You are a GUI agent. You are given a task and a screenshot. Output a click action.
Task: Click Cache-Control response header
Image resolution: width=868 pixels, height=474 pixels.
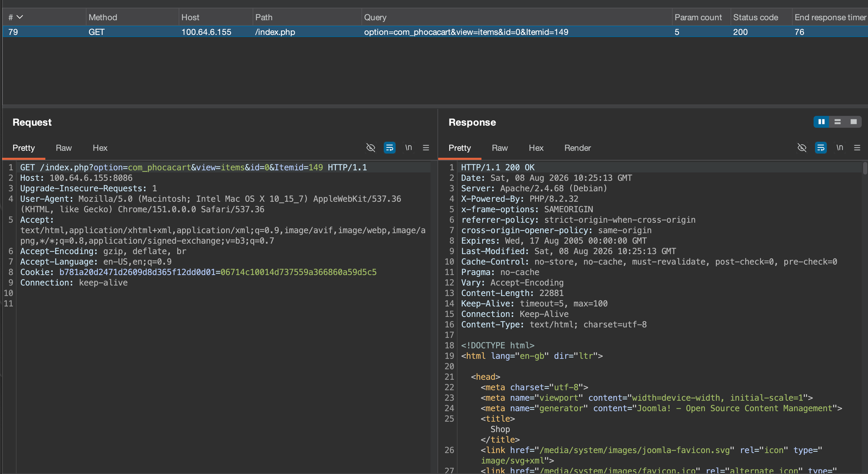(649, 262)
